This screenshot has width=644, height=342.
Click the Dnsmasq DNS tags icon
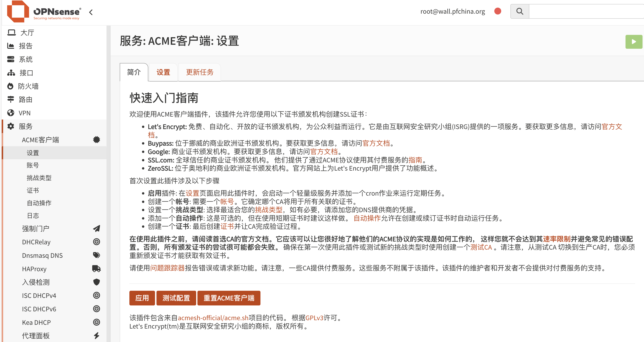tap(96, 255)
